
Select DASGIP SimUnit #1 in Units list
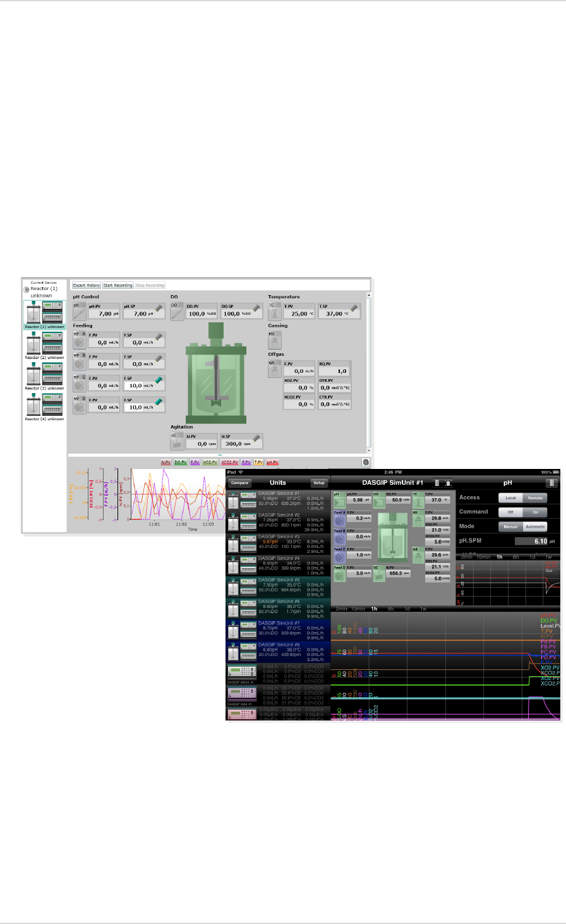(278, 500)
